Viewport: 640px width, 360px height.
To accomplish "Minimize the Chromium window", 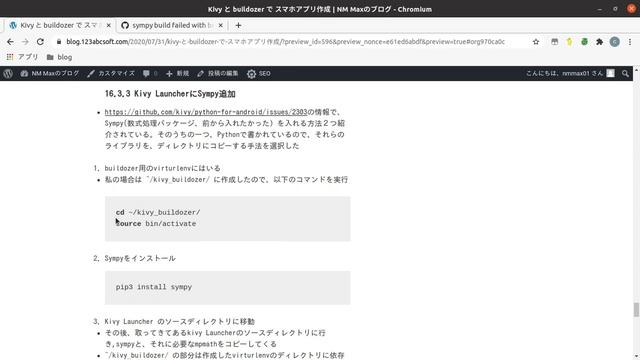I will point(600,9).
